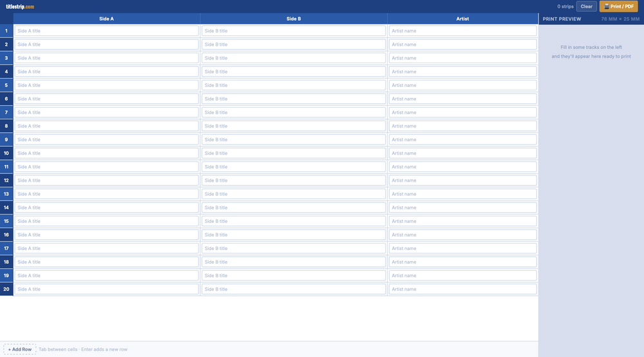This screenshot has width=644, height=357.
Task: Click the 'Fill in some tracks' hint text
Action: (591, 47)
